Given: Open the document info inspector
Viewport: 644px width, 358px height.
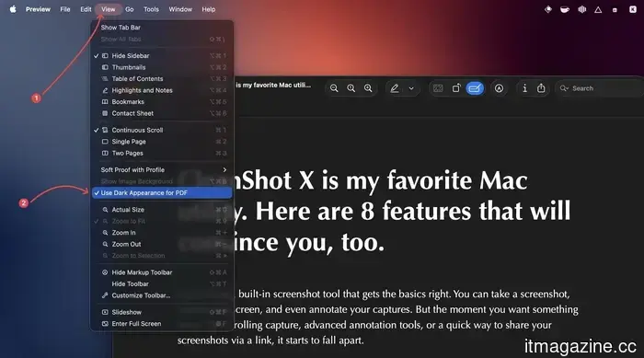Looking at the screenshot, I should [x=524, y=88].
